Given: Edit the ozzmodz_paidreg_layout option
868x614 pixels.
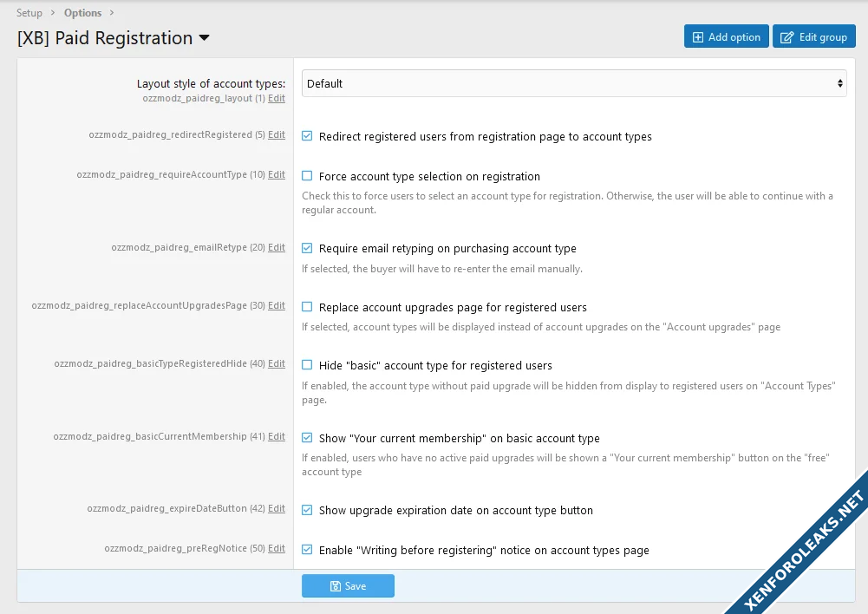Looking at the screenshot, I should [x=277, y=99].
